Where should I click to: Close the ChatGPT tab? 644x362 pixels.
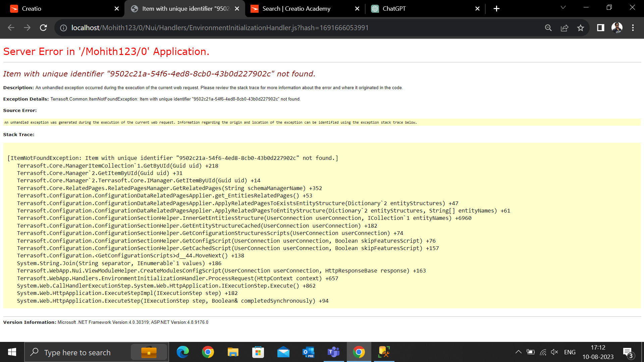477,9
